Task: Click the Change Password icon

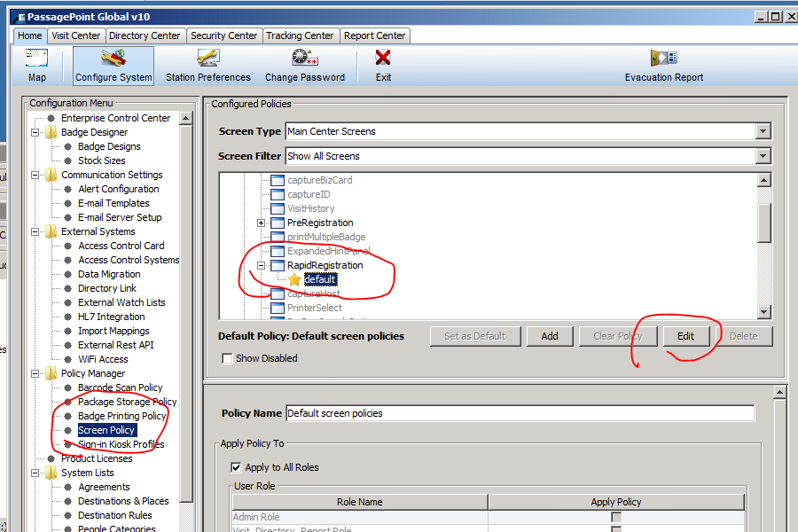Action: (x=304, y=58)
